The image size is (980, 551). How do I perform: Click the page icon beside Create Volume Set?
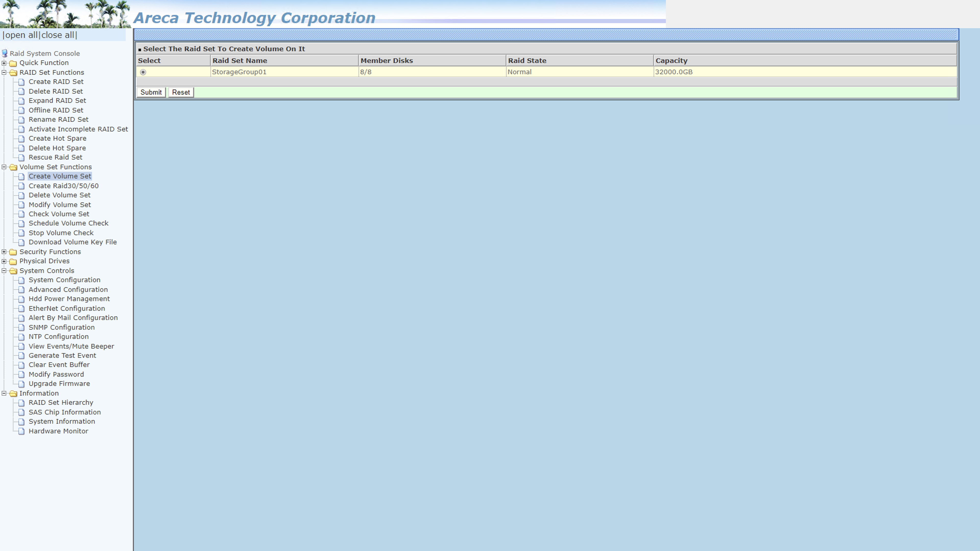22,176
